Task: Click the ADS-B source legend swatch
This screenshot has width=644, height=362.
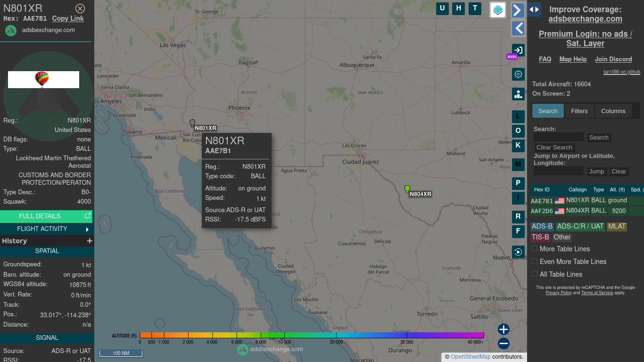Action: pyautogui.click(x=542, y=227)
